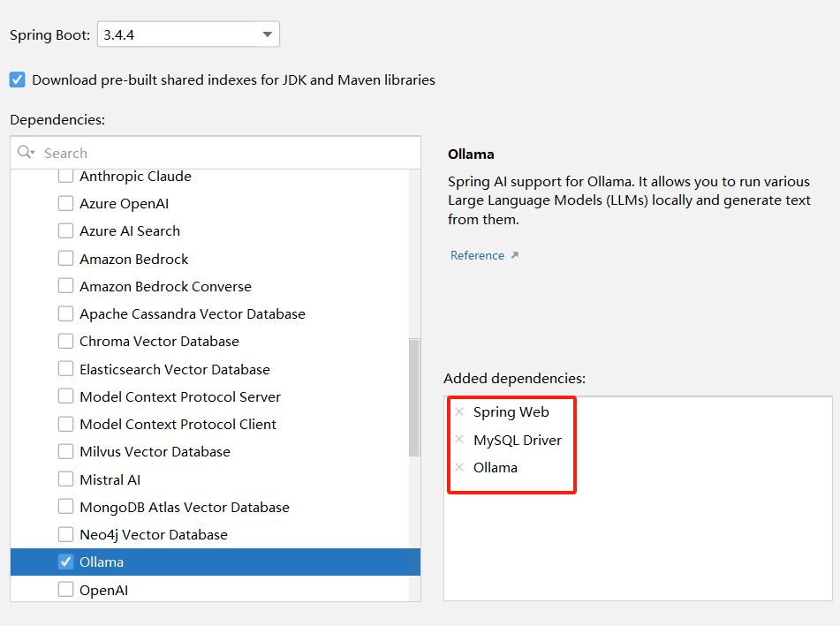The image size is (840, 626).
Task: Enable Model Context Protocol Client dependency
Action: coord(65,424)
